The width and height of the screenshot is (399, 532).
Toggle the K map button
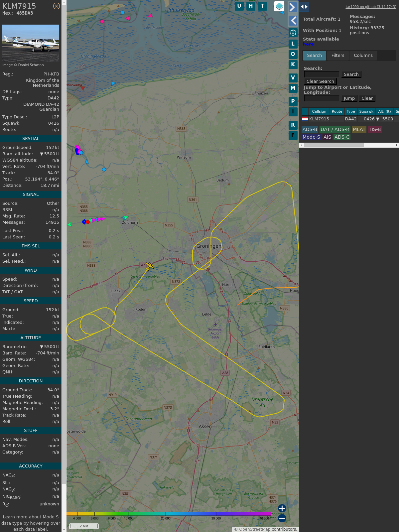[293, 65]
